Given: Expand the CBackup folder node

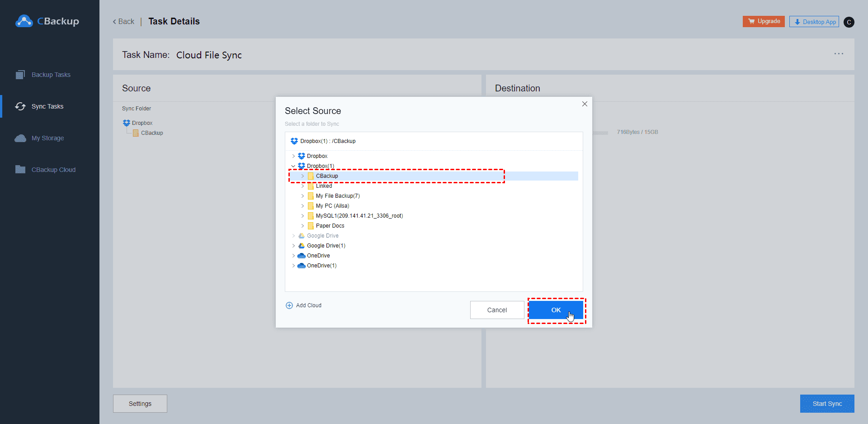Looking at the screenshot, I should coord(302,176).
